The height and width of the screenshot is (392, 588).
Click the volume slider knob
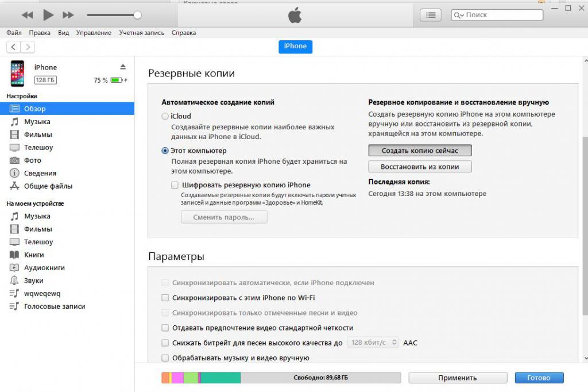coord(137,15)
